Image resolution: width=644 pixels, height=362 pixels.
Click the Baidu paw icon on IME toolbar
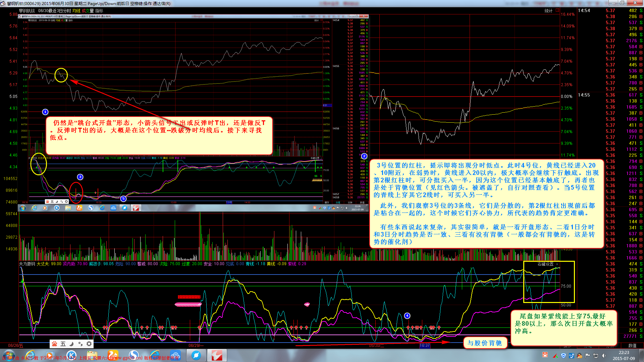54,344
